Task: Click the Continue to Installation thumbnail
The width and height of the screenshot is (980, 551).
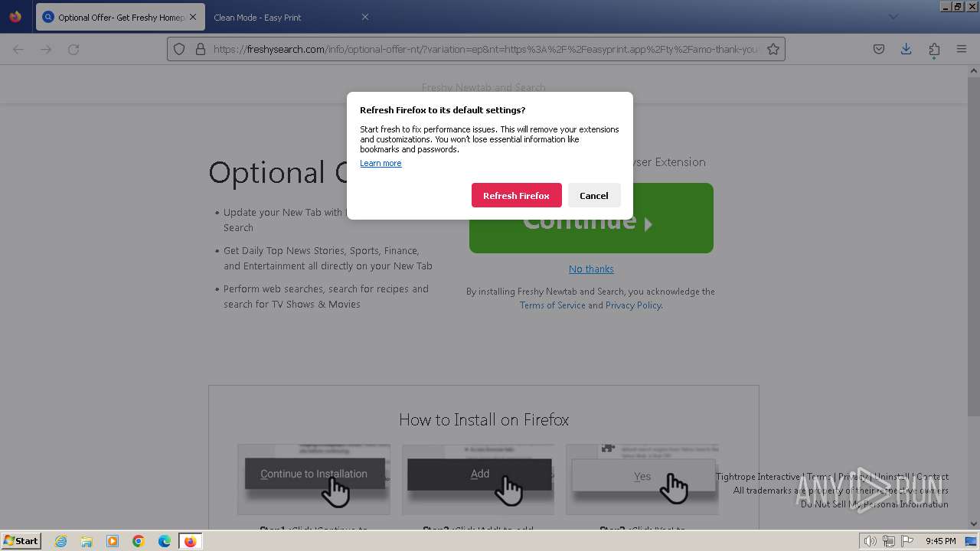Action: [x=314, y=479]
